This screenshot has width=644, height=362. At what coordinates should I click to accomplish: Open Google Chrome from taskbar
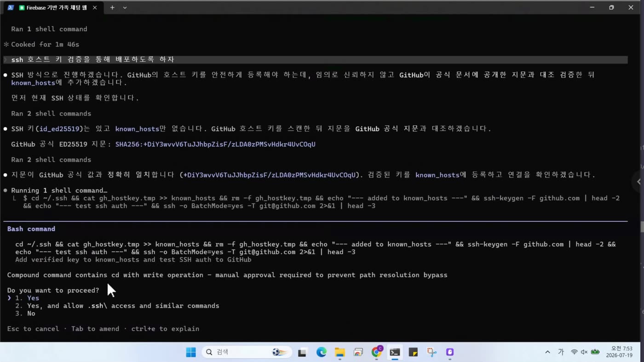tap(377, 352)
